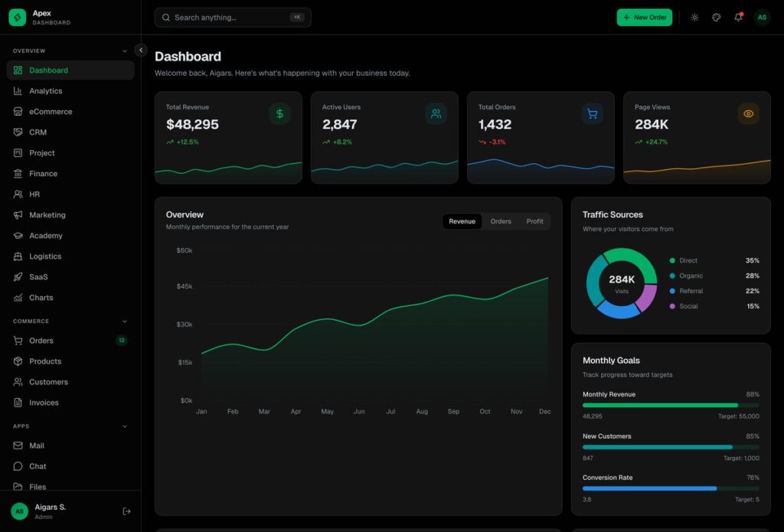Viewport: 784px width, 532px height.
Task: Open the Page Views card
Action: (697, 138)
